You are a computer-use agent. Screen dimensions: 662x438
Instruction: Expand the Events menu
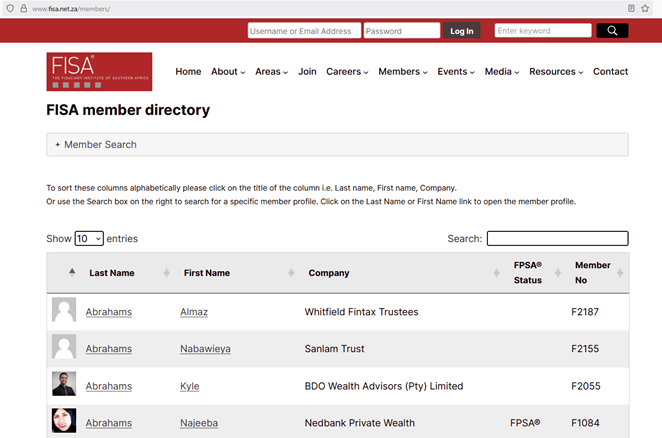click(456, 72)
